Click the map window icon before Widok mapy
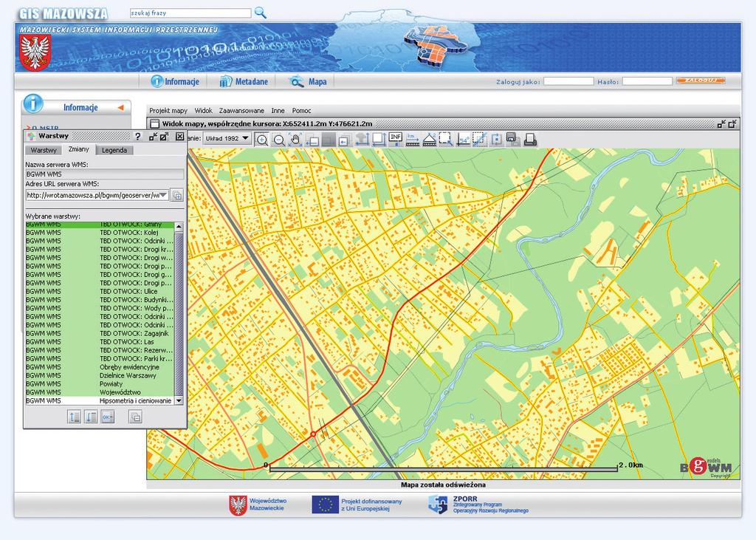Viewport: 756px width, 540px height. 154,124
